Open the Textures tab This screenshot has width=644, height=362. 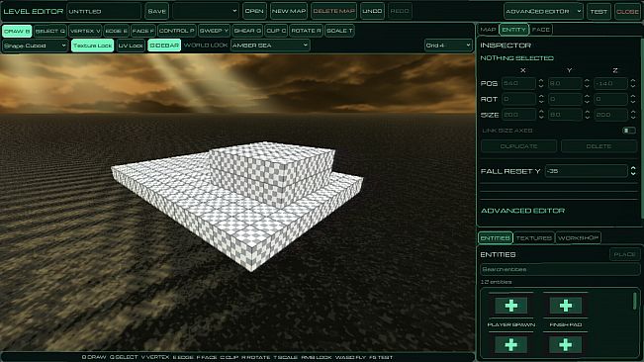[x=534, y=238]
